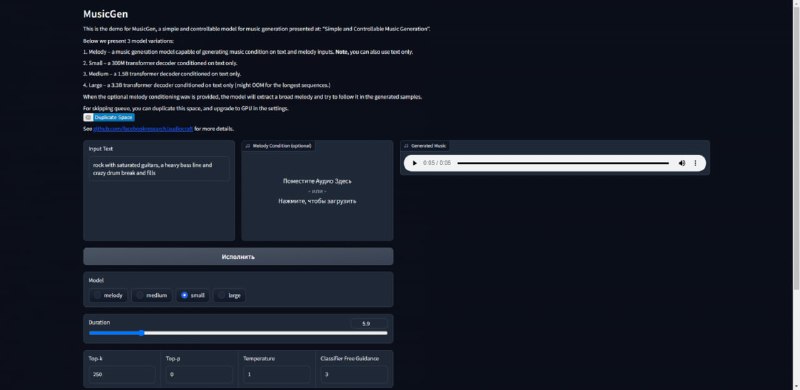Click the melody audio upload drop area
This screenshot has height=390, width=800.
[x=317, y=191]
